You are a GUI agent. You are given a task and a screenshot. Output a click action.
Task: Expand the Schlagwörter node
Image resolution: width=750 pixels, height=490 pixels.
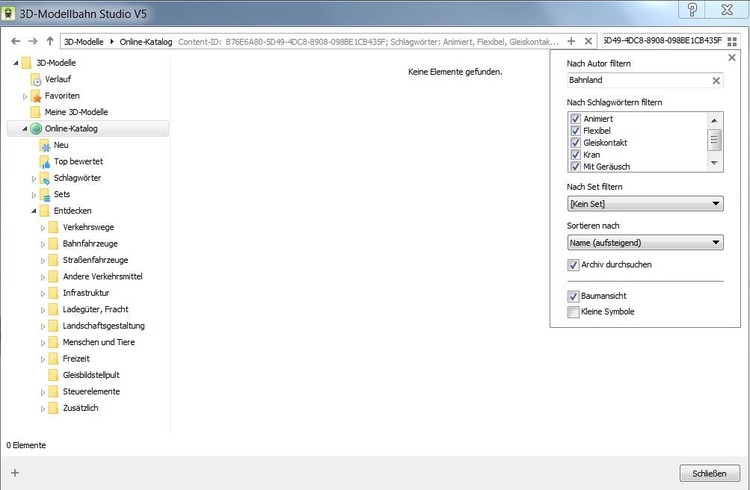34,178
